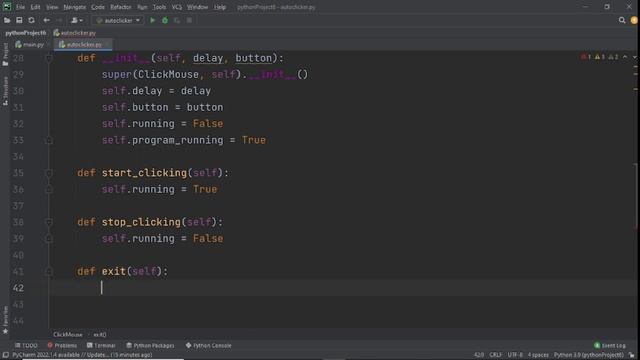The width and height of the screenshot is (640, 360).
Task: Click the 4 spaces indent setting
Action: click(x=538, y=355)
